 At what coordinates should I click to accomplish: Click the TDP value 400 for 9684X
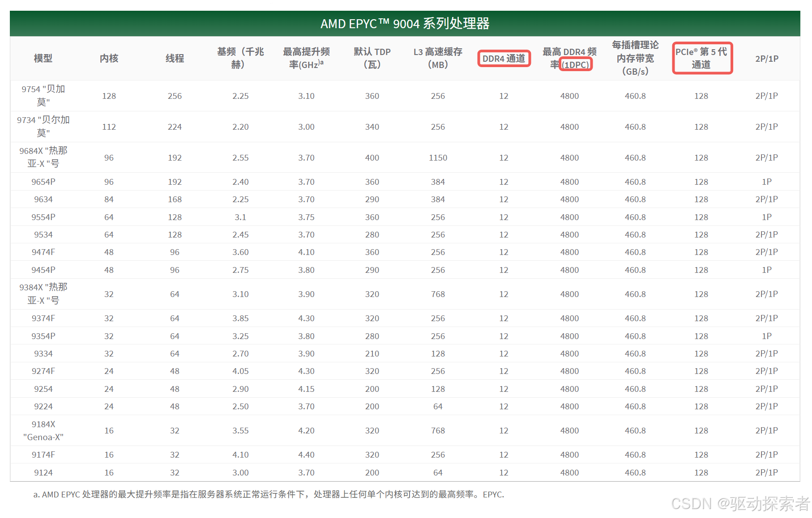(372, 157)
